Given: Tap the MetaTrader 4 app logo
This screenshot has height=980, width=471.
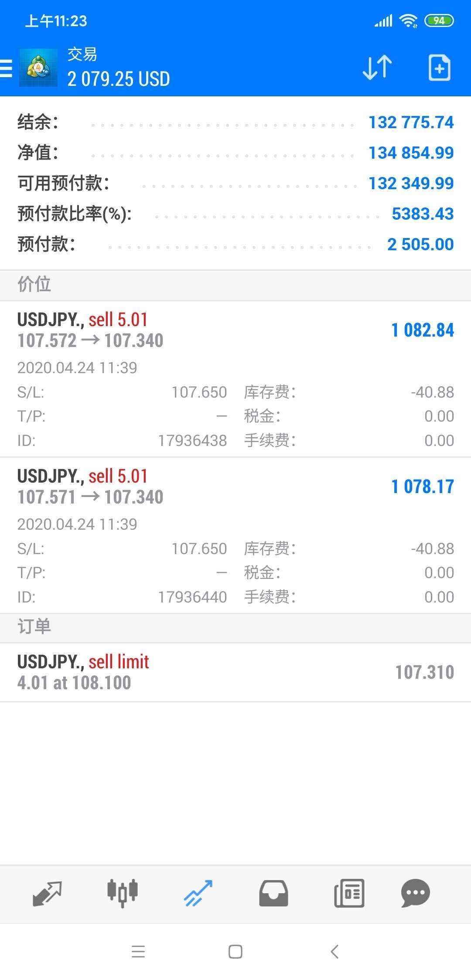Looking at the screenshot, I should pos(38,68).
